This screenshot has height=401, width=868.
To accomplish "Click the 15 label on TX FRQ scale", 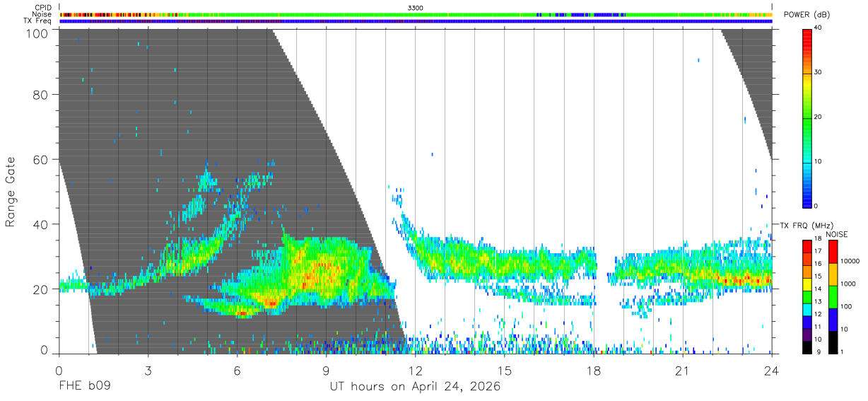I will pos(818,277).
